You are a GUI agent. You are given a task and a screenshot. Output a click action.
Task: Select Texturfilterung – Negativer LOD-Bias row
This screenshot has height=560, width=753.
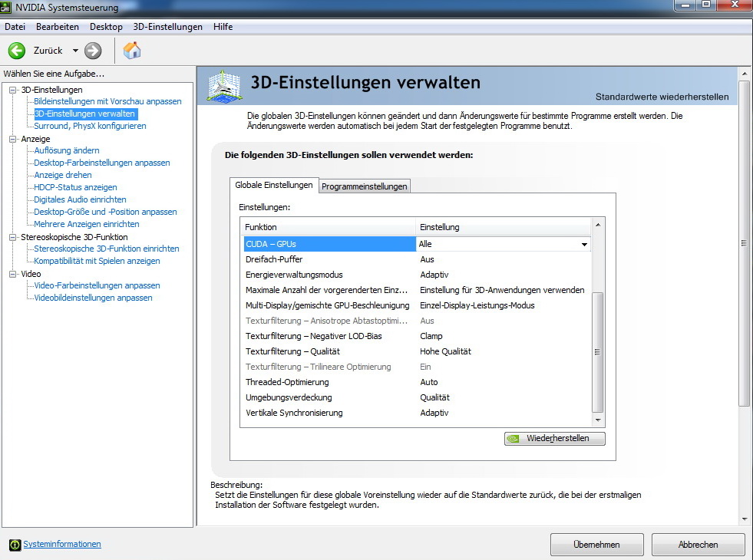[417, 336]
